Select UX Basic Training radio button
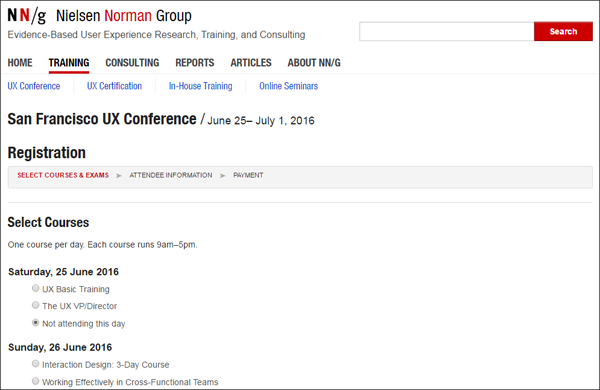The image size is (600, 390). (36, 288)
